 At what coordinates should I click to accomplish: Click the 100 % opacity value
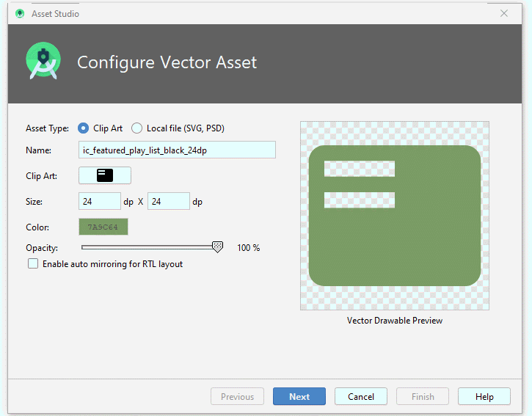tap(248, 248)
